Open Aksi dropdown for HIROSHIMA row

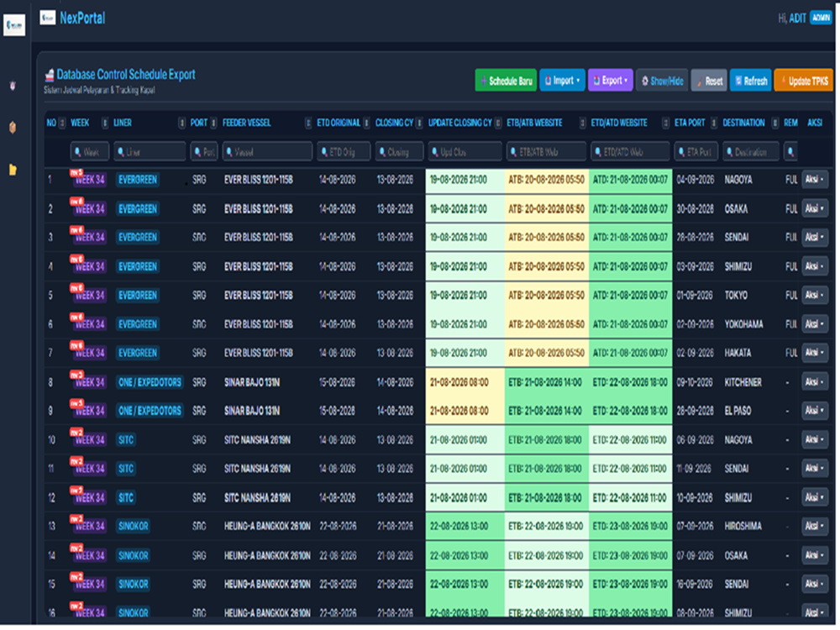[x=815, y=526]
